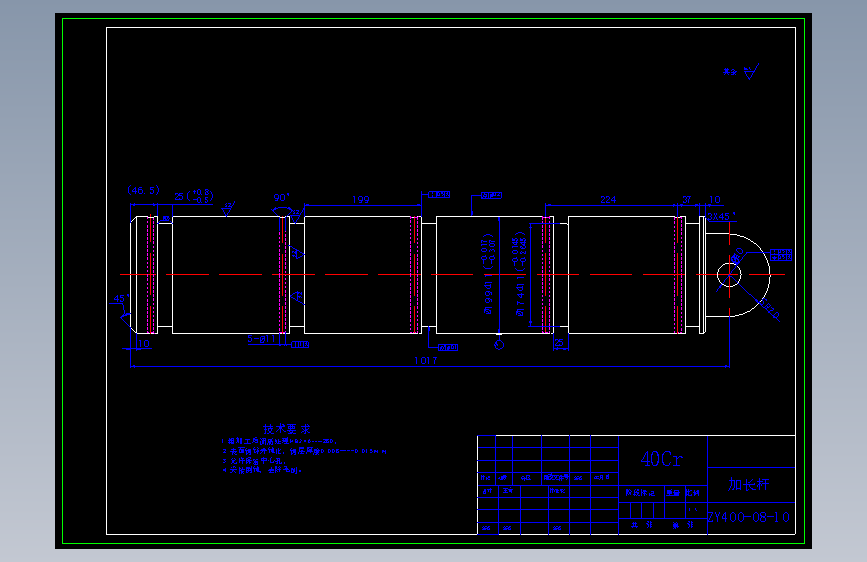Screen dimensions: 867x562
Task: Click the overall length dimension 1017
Action: [x=426, y=361]
